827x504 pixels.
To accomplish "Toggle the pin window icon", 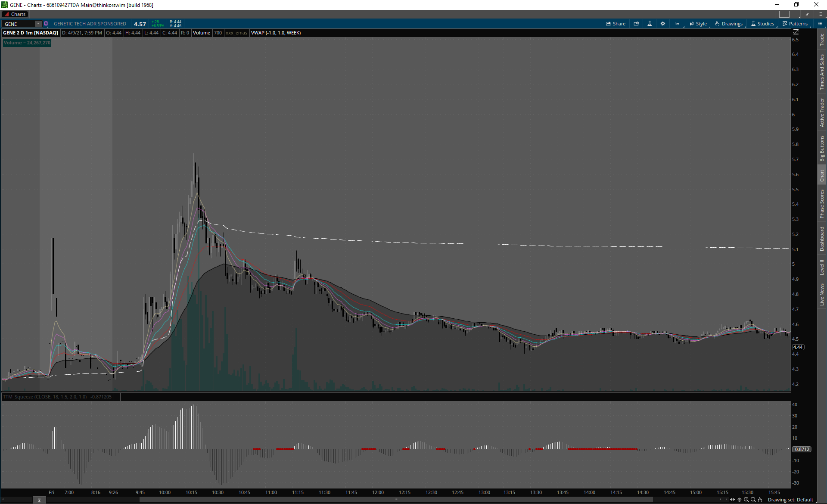I will coord(807,14).
